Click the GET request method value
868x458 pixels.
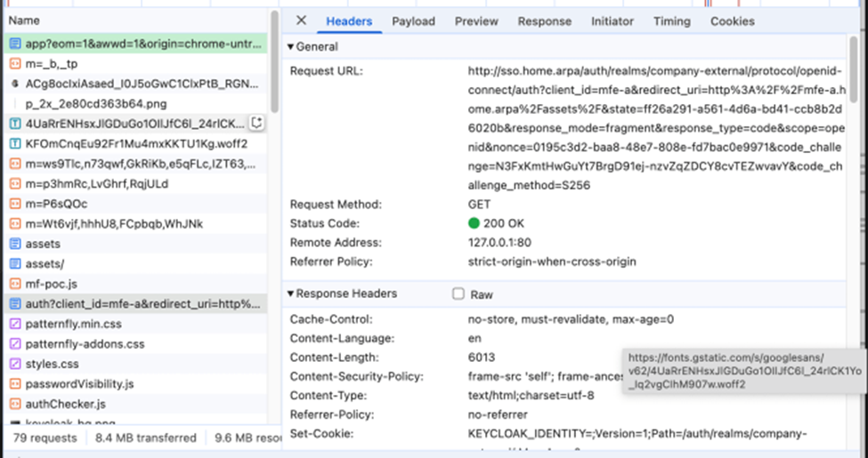(x=479, y=205)
